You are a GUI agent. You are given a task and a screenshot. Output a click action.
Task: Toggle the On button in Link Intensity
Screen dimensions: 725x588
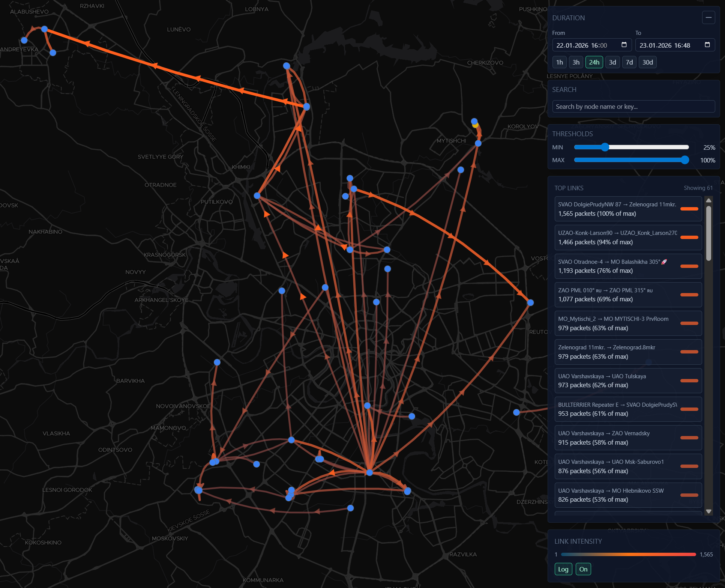pos(583,569)
